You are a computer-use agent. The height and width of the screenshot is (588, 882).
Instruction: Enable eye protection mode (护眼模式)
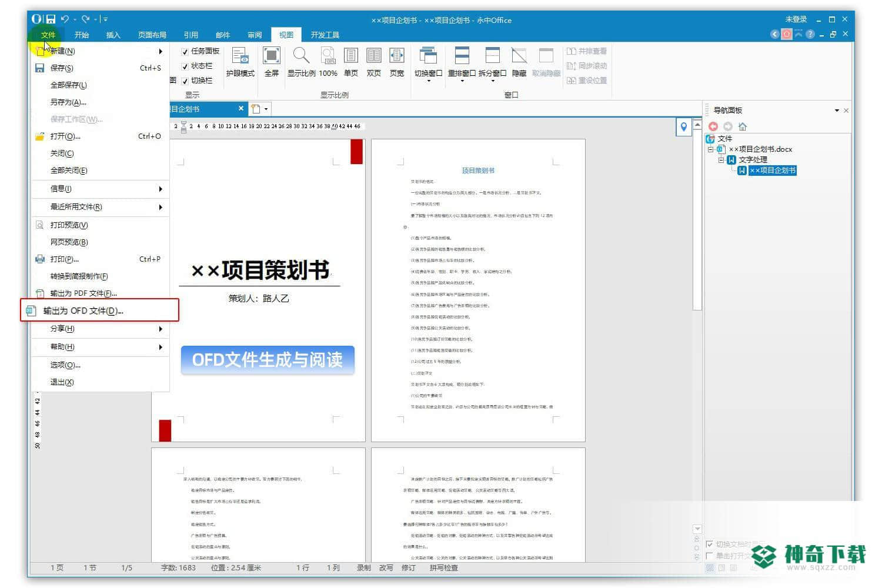click(240, 62)
